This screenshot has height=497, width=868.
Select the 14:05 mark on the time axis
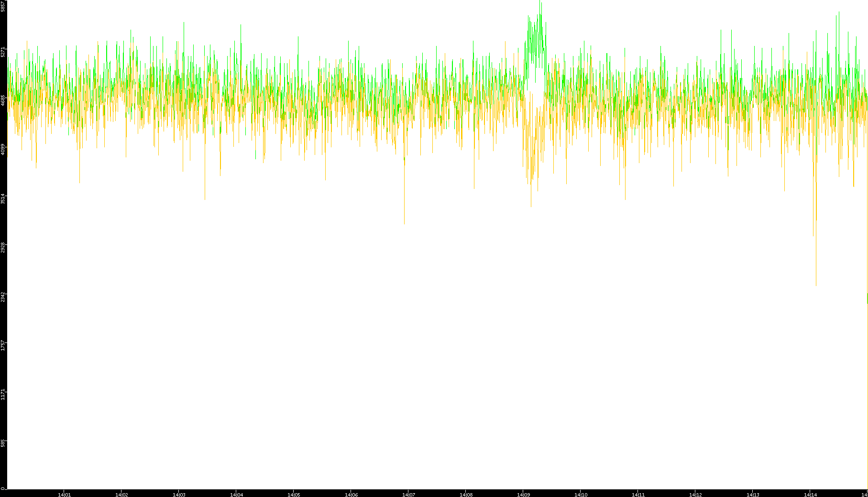point(294,495)
